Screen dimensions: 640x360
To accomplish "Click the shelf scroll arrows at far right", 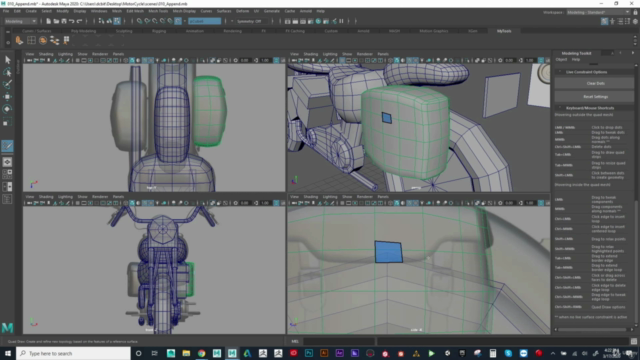I will (x=635, y=40).
